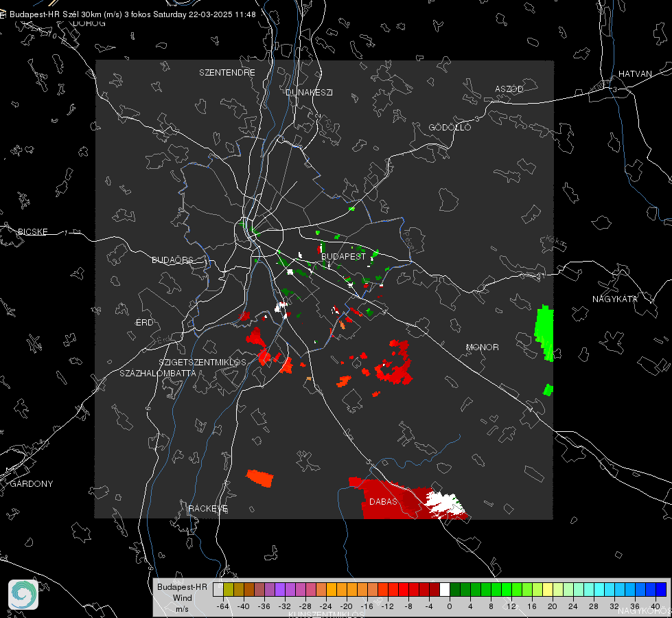Select the olive swatch above -64
This screenshot has width=672, height=618.
(228, 589)
